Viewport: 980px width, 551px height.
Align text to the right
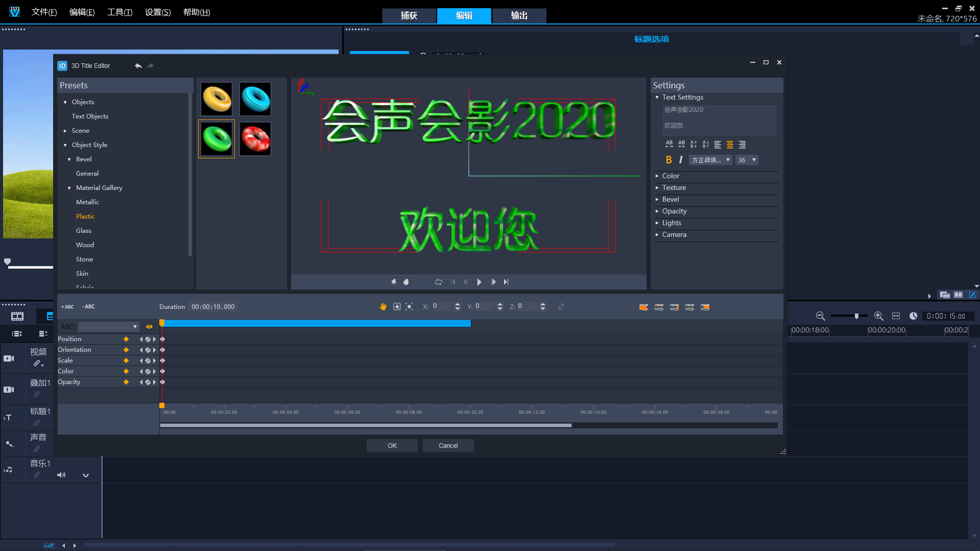coord(743,145)
